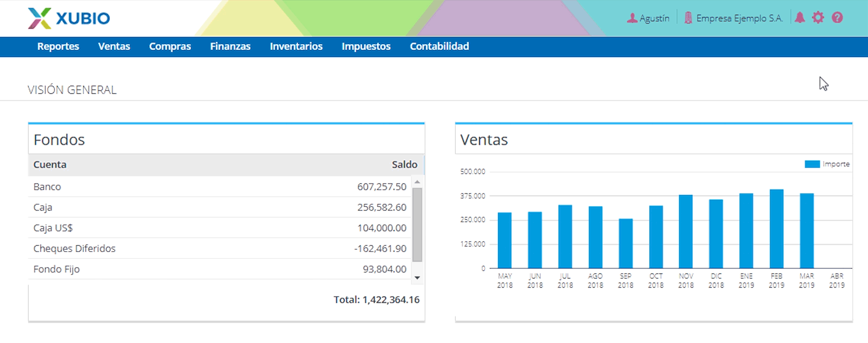Open the Impuestos menu
868x343 pixels.
click(x=366, y=46)
